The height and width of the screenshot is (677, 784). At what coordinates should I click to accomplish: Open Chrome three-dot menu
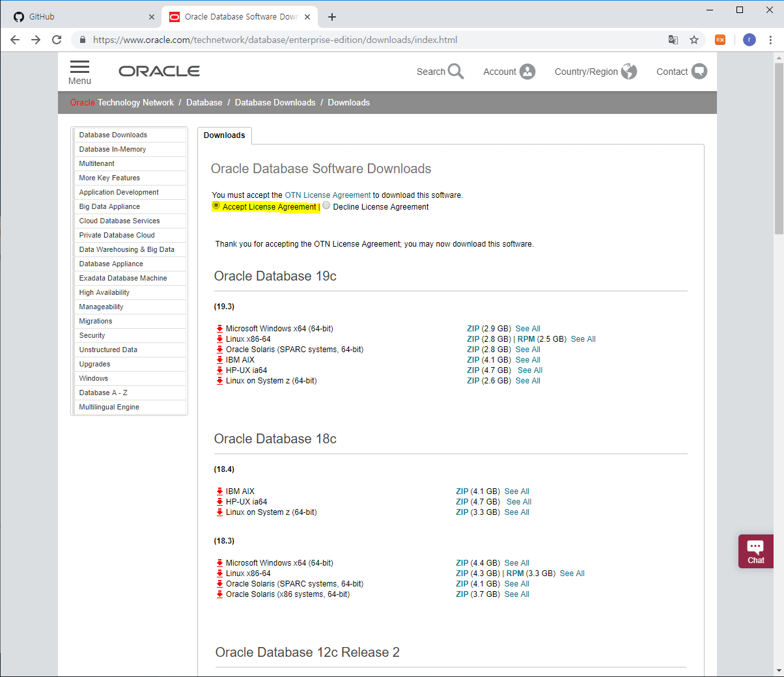771,40
